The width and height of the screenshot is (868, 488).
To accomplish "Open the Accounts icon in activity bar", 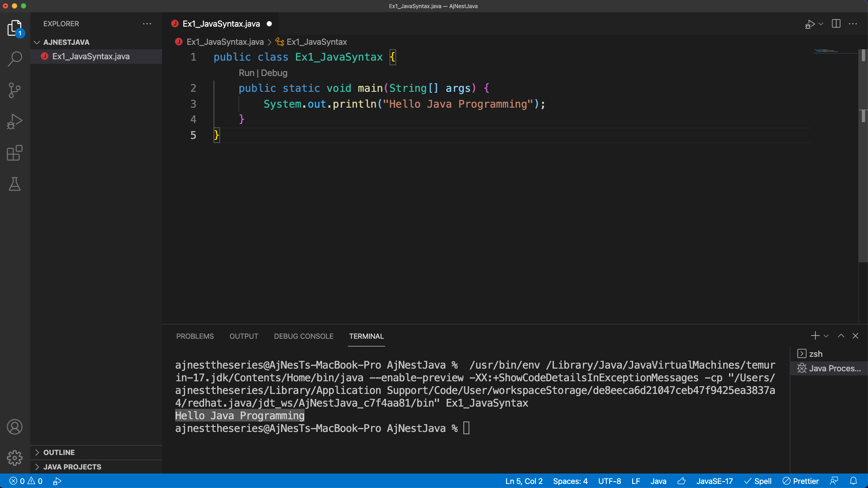I will 15,427.
